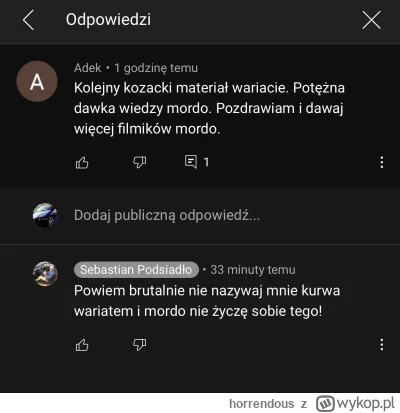
Task: Click your profile avatar beside the reply field
Action: coord(45,215)
